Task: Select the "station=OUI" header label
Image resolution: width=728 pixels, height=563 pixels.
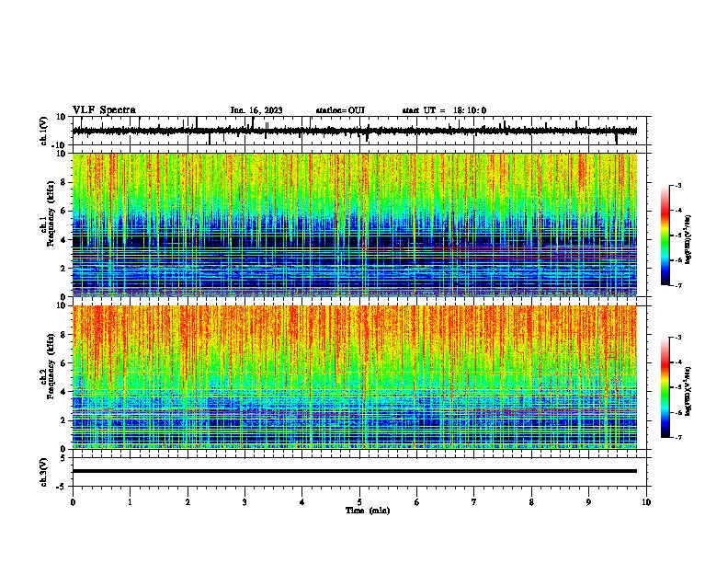Action: point(340,110)
